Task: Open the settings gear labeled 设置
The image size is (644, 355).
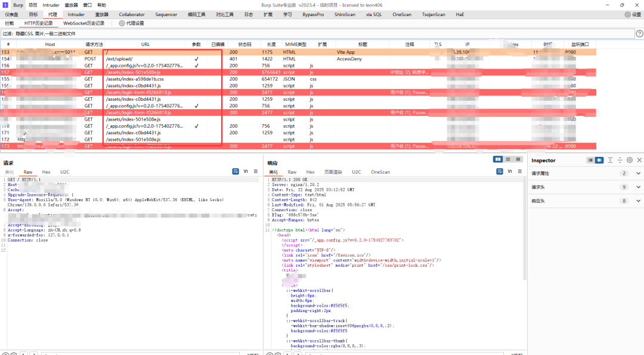Action: click(x=633, y=14)
